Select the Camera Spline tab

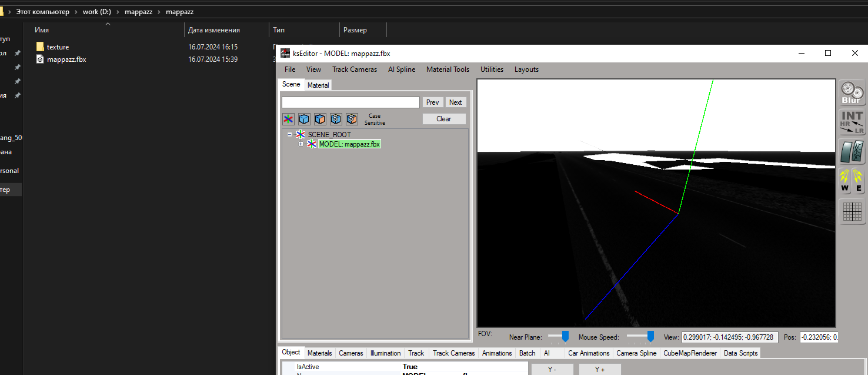tap(636, 353)
